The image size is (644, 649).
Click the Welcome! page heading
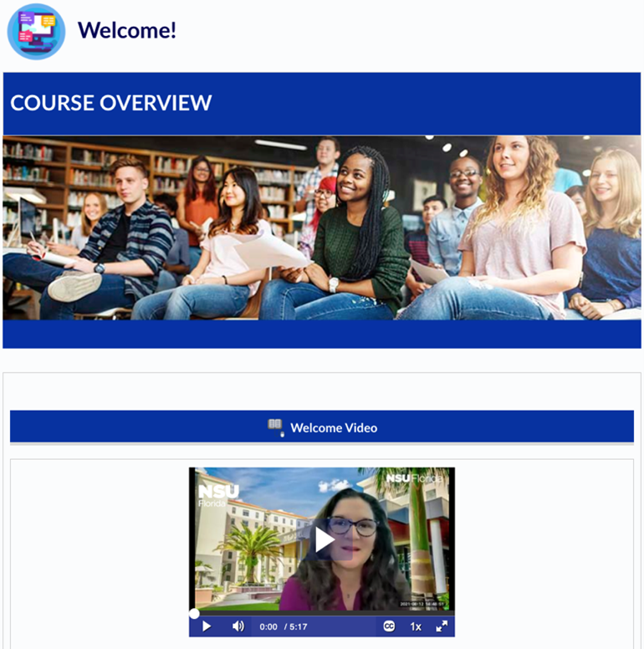pos(127,30)
